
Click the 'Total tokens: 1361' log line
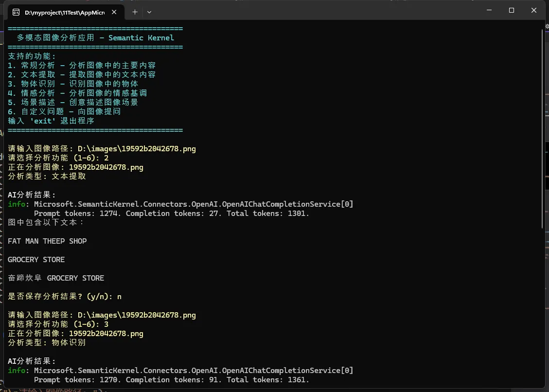click(268, 380)
